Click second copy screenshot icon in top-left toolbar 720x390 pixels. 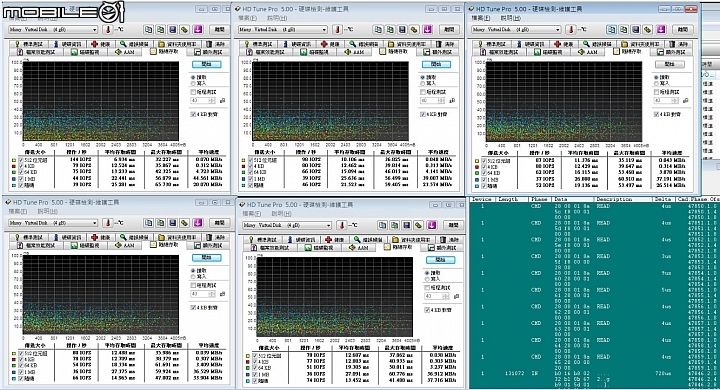tap(160, 29)
